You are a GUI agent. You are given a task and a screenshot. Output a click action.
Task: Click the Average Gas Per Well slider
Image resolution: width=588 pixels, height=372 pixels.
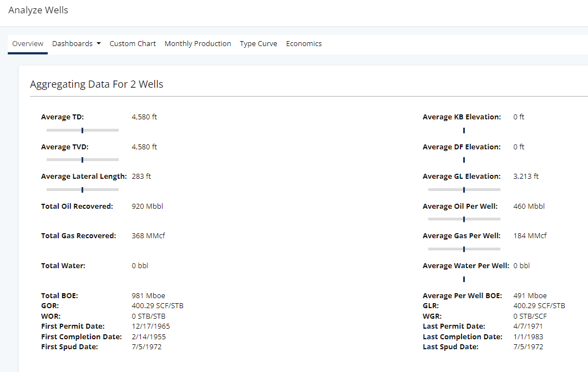(x=464, y=249)
